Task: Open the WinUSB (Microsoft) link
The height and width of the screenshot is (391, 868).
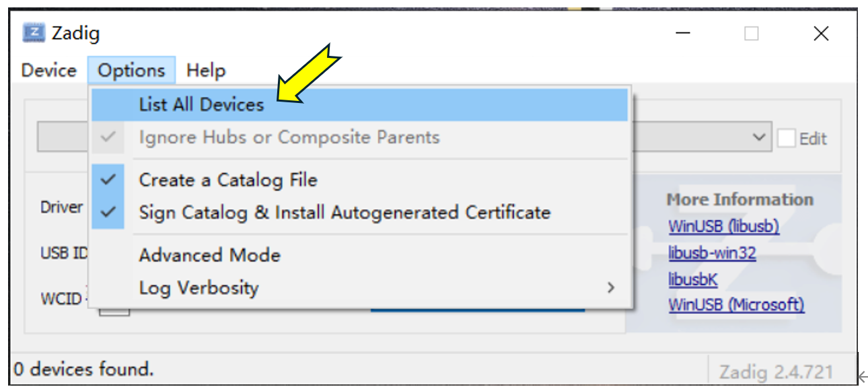Action: (x=736, y=305)
